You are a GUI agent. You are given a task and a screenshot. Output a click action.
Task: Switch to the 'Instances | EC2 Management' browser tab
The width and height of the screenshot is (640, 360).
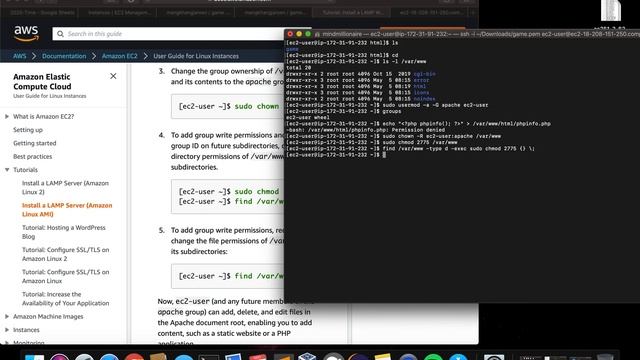[119, 12]
